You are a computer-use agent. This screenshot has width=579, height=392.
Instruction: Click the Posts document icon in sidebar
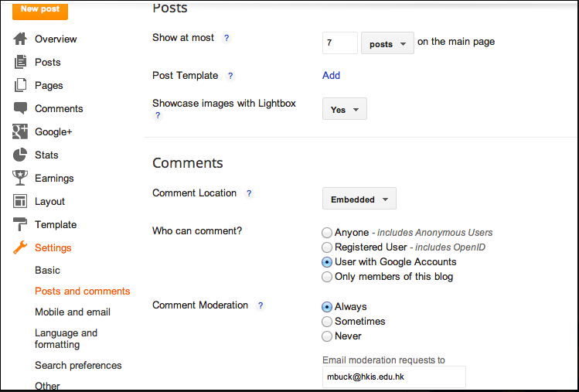coord(20,62)
